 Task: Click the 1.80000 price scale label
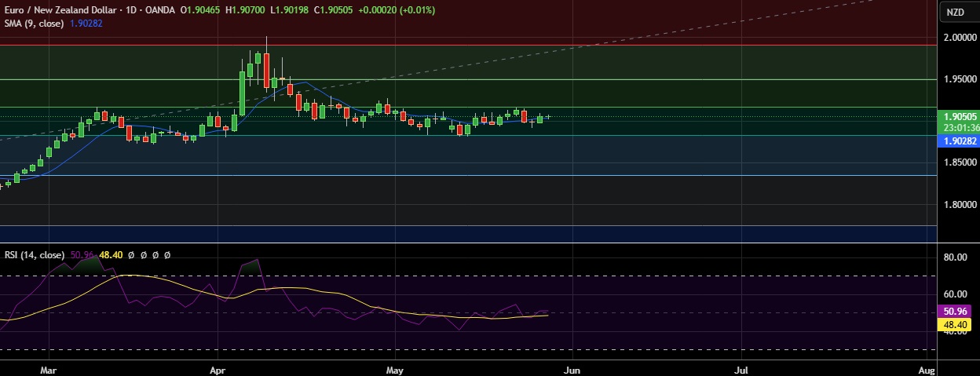point(960,205)
